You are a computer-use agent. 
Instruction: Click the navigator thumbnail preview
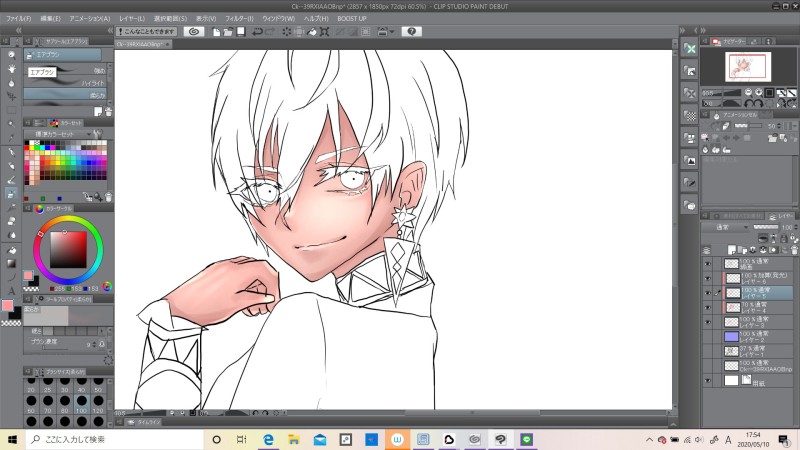tap(747, 66)
